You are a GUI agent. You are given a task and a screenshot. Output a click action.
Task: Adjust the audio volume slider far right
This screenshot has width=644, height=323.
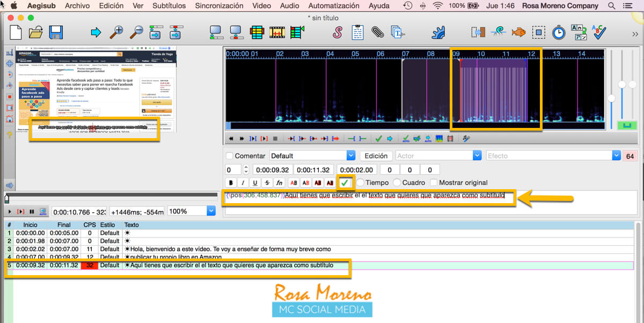point(633,84)
